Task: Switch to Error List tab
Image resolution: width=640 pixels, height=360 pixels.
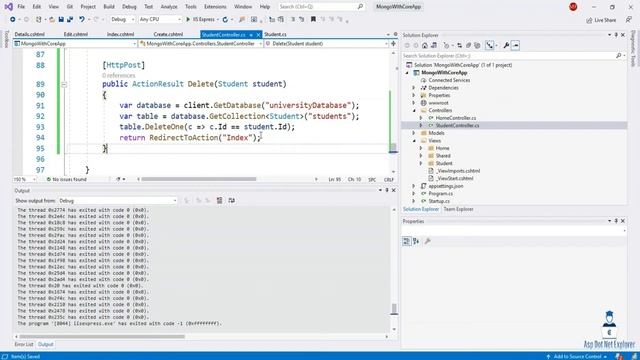Action: pyautogui.click(x=24, y=344)
